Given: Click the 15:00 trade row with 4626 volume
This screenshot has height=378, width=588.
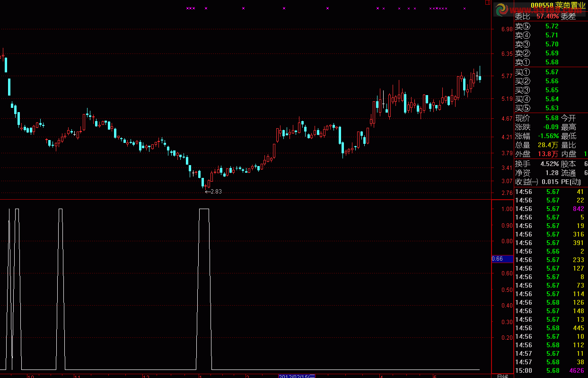Looking at the screenshot, I should point(551,370).
